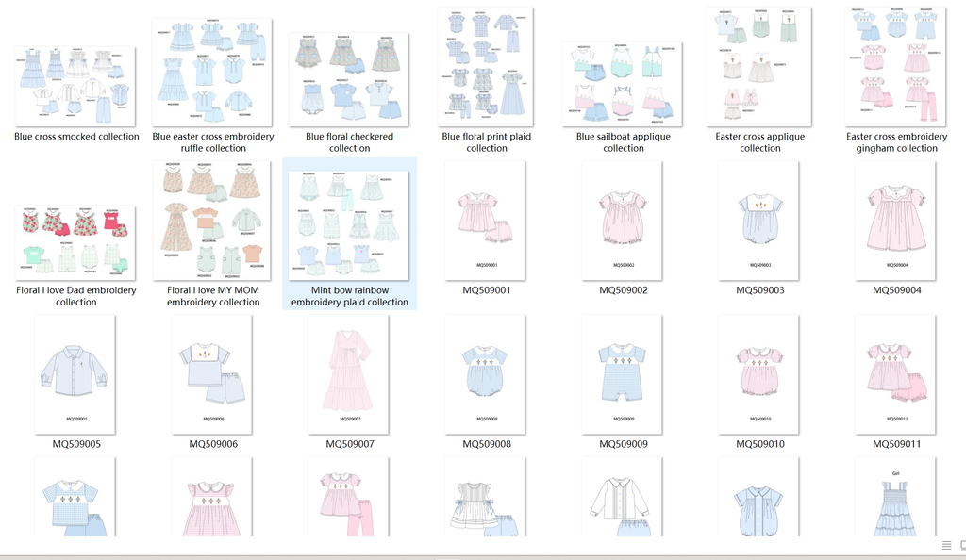Open Floral I love MY MOM collection
The image size is (966, 560).
[212, 220]
